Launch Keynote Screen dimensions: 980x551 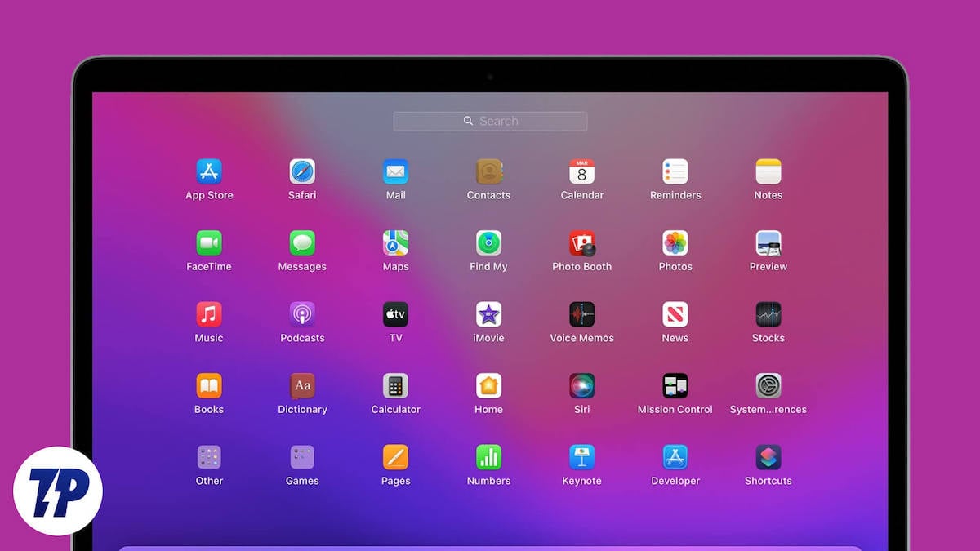pos(581,457)
